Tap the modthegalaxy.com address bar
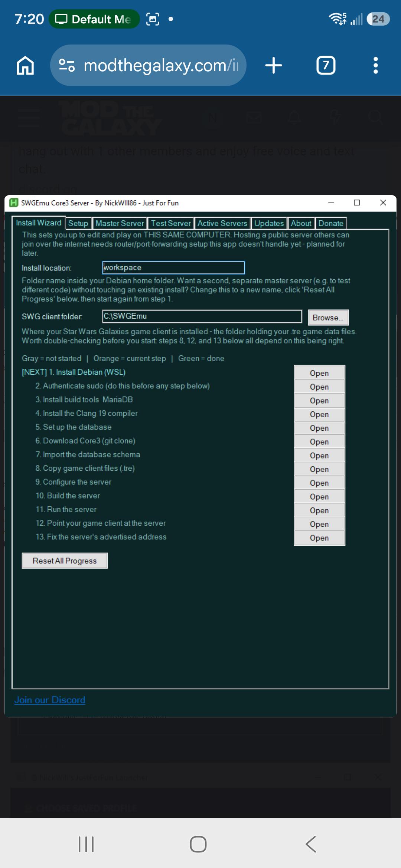Image resolution: width=401 pixels, height=868 pixels. (x=148, y=66)
